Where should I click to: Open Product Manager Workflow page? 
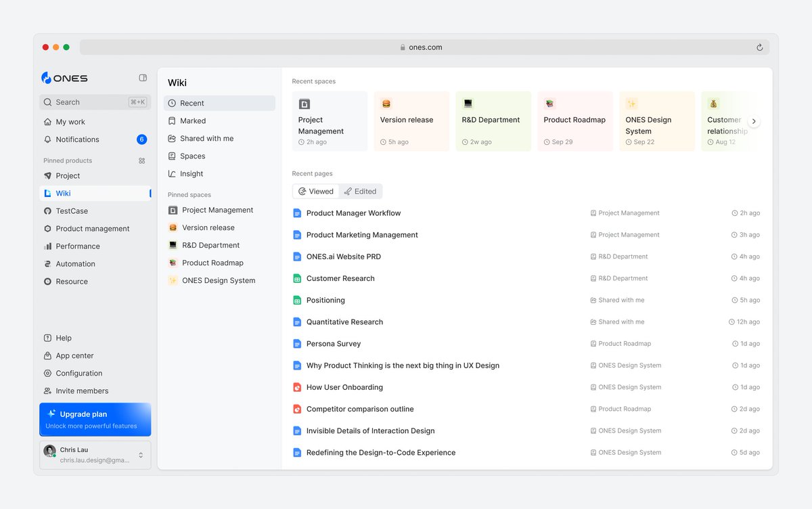[x=353, y=213]
